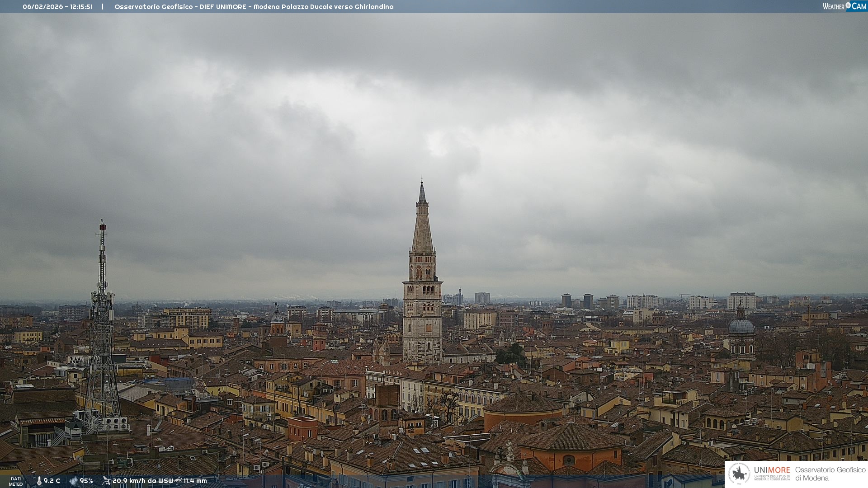Screen dimensions: 868x488
Task: Click the thermometer temperature icon
Action: click(x=39, y=481)
